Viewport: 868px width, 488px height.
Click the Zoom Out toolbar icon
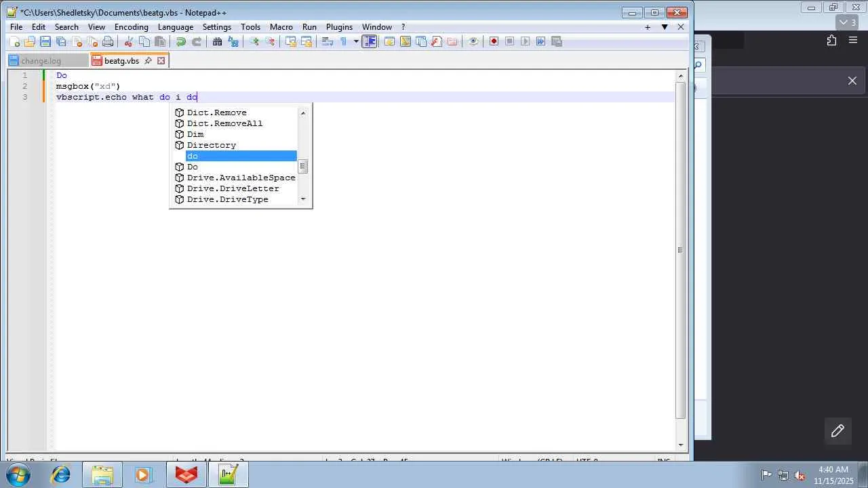coord(269,41)
